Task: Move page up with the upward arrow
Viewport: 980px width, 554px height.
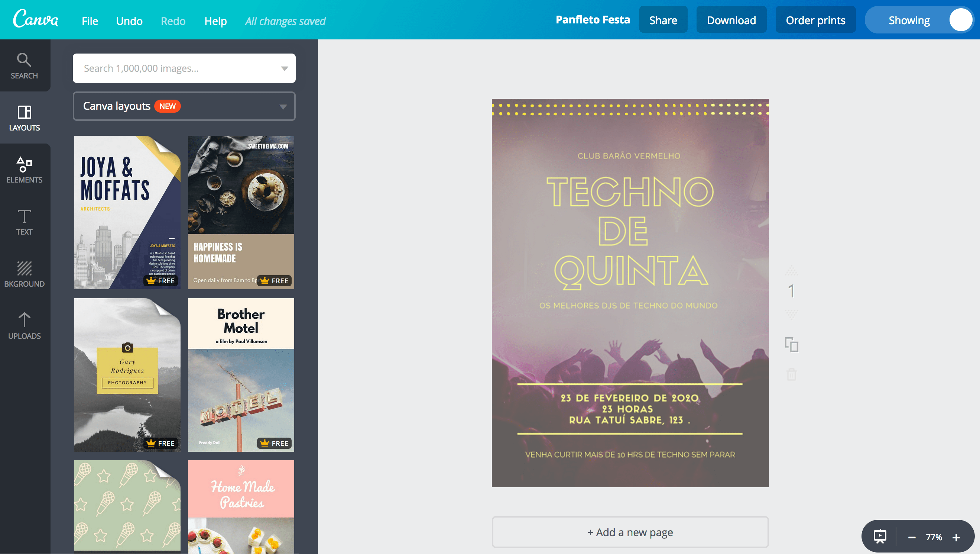Action: coord(791,271)
